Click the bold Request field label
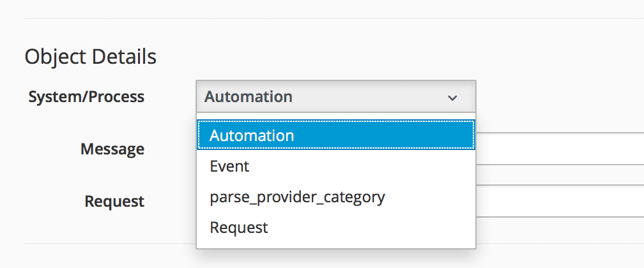Image resolution: width=644 pixels, height=268 pixels. (114, 202)
